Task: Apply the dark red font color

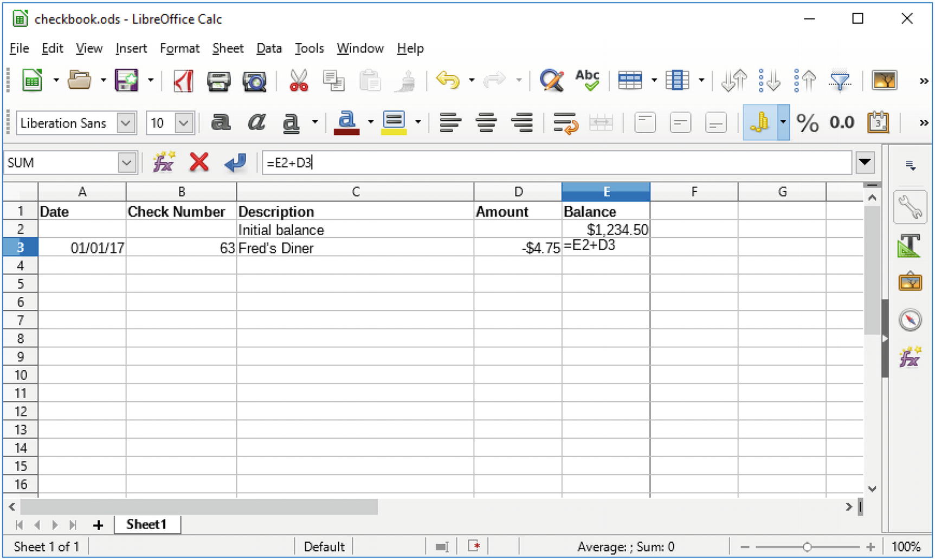Action: tap(346, 123)
